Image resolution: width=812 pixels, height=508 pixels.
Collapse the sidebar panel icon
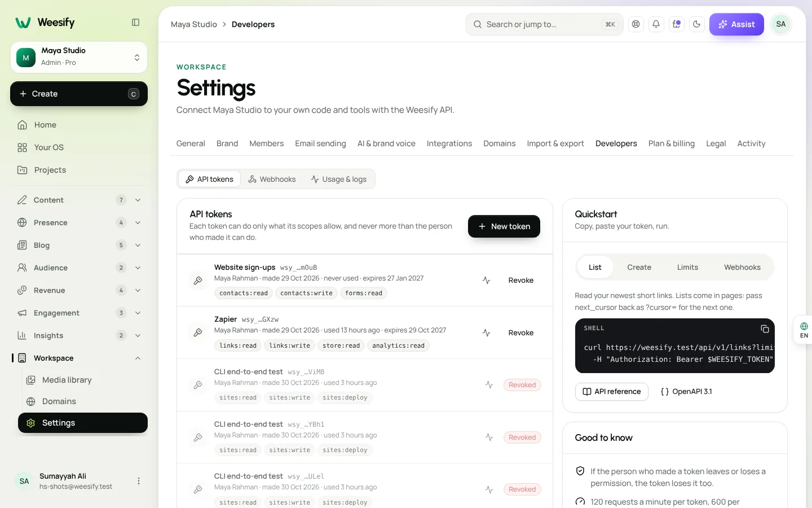pos(135,23)
